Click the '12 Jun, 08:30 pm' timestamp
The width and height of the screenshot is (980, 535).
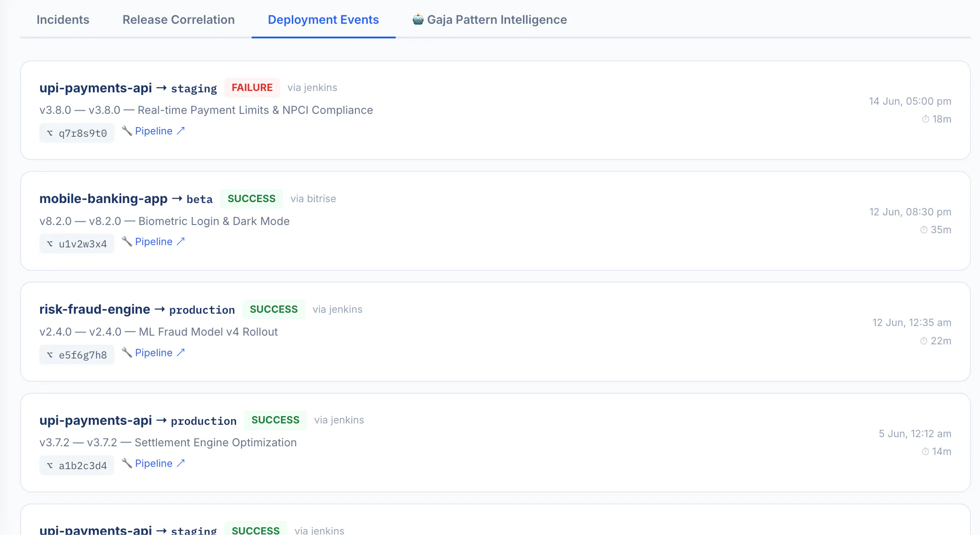(910, 212)
